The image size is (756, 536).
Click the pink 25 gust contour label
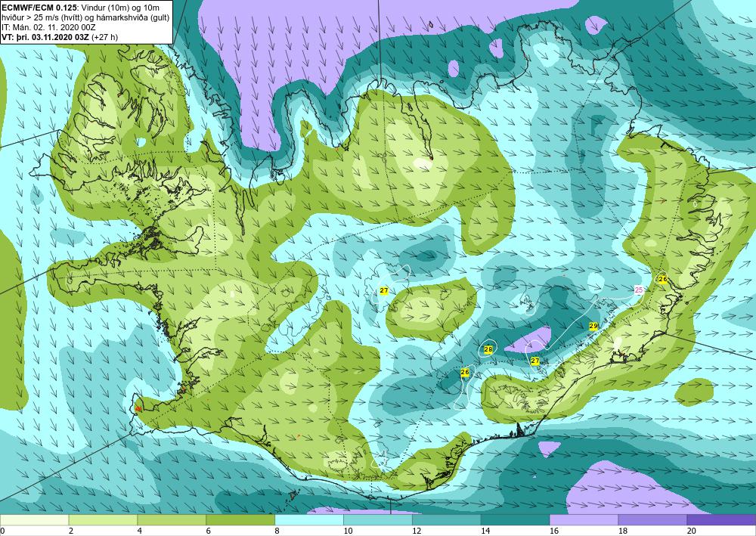point(639,290)
